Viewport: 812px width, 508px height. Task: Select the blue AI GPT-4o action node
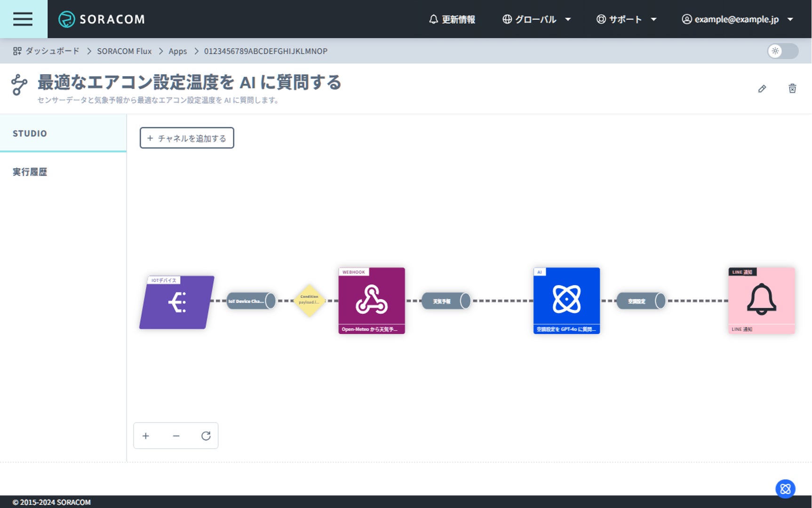(x=566, y=301)
